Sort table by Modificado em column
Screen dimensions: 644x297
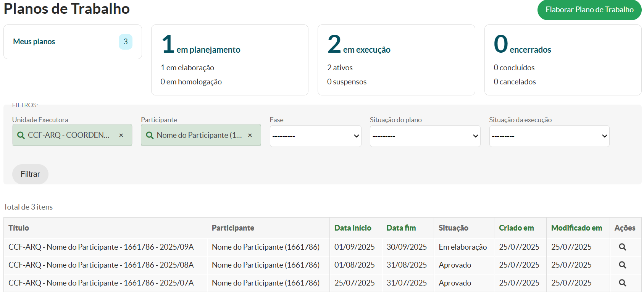pos(576,228)
